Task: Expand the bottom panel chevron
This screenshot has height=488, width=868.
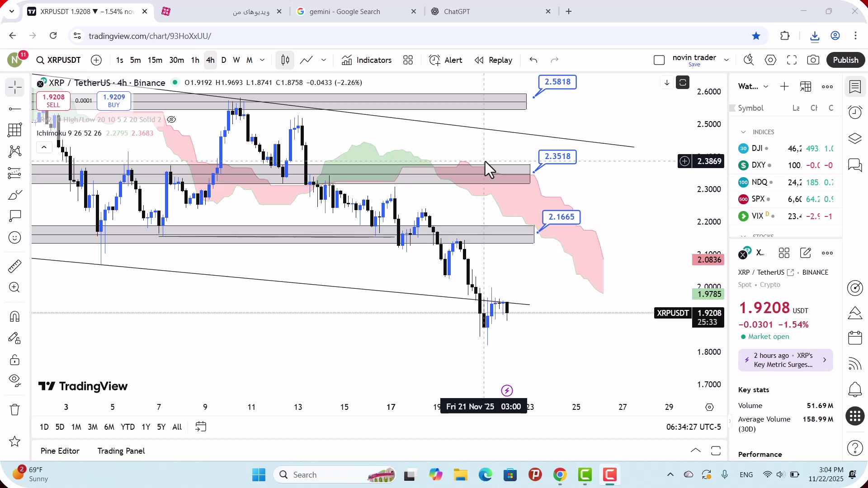Action: (x=696, y=450)
